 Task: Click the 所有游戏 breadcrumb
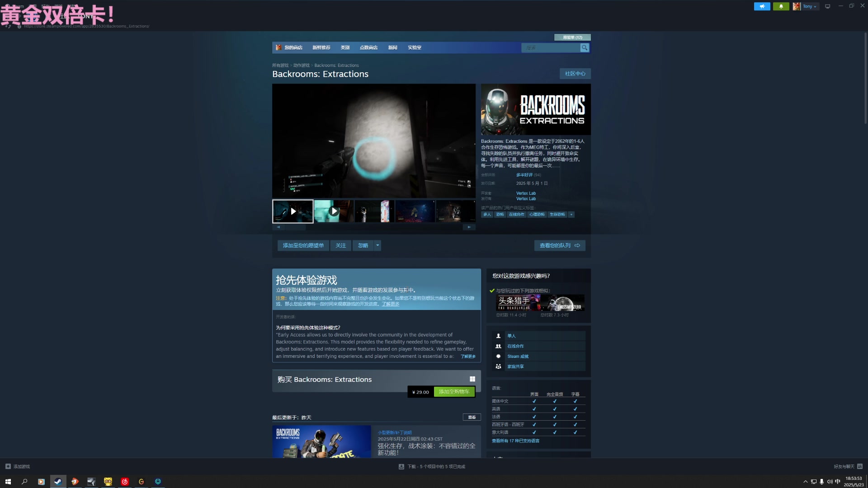pos(280,66)
